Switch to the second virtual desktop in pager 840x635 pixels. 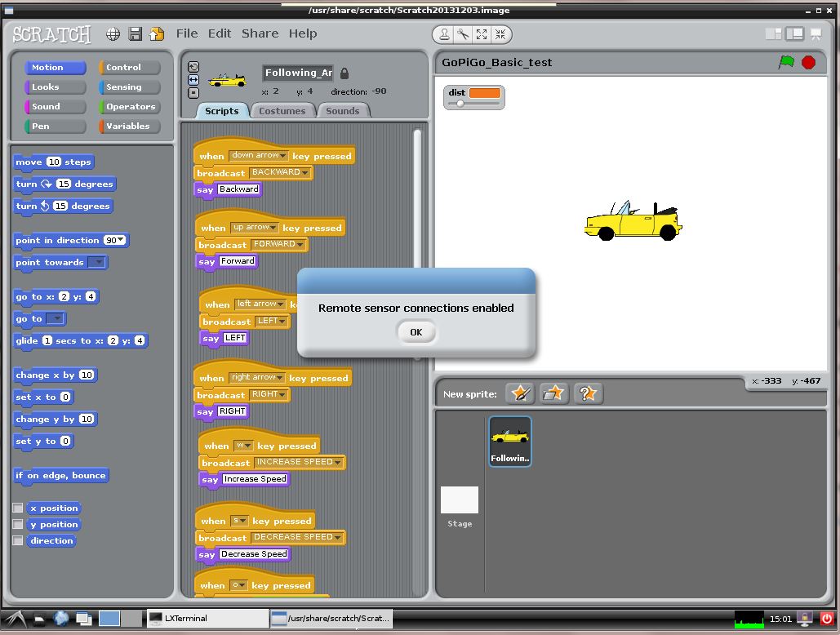131,619
